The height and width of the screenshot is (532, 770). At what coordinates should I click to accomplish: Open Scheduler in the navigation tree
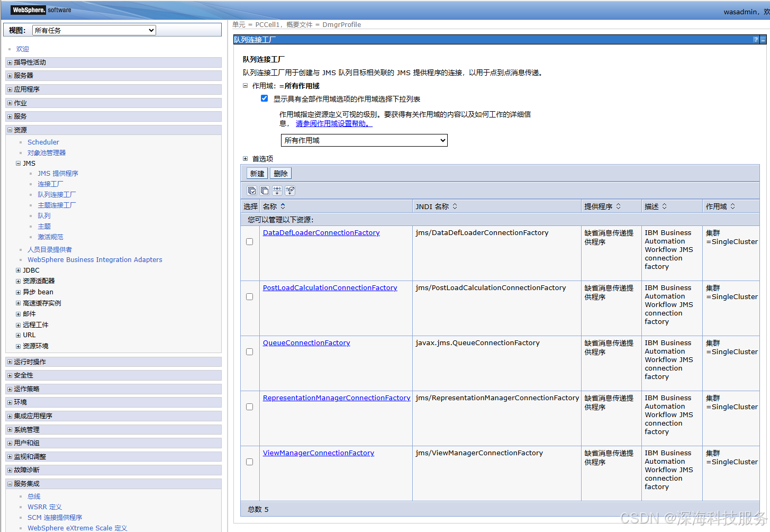pyautogui.click(x=43, y=142)
